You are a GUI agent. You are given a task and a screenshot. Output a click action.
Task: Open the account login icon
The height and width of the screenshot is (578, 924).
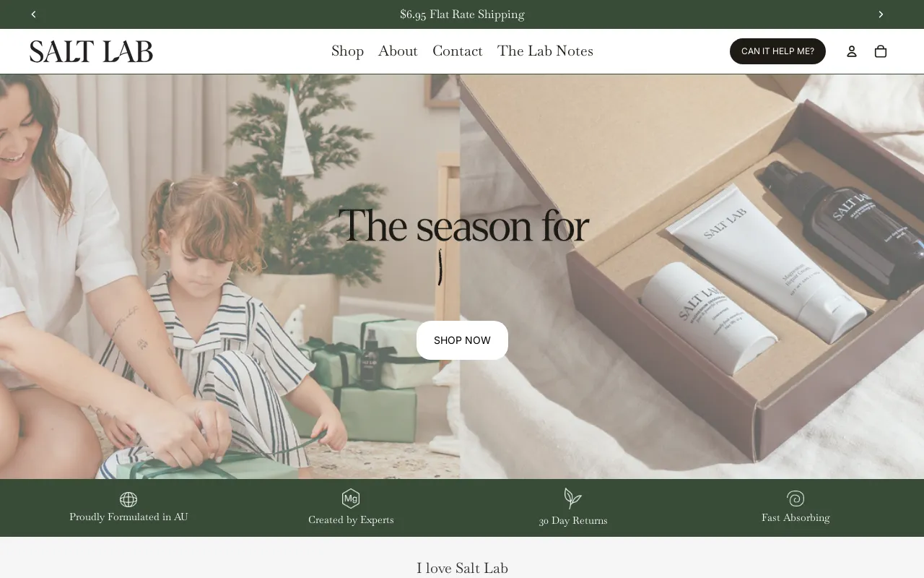852,51
